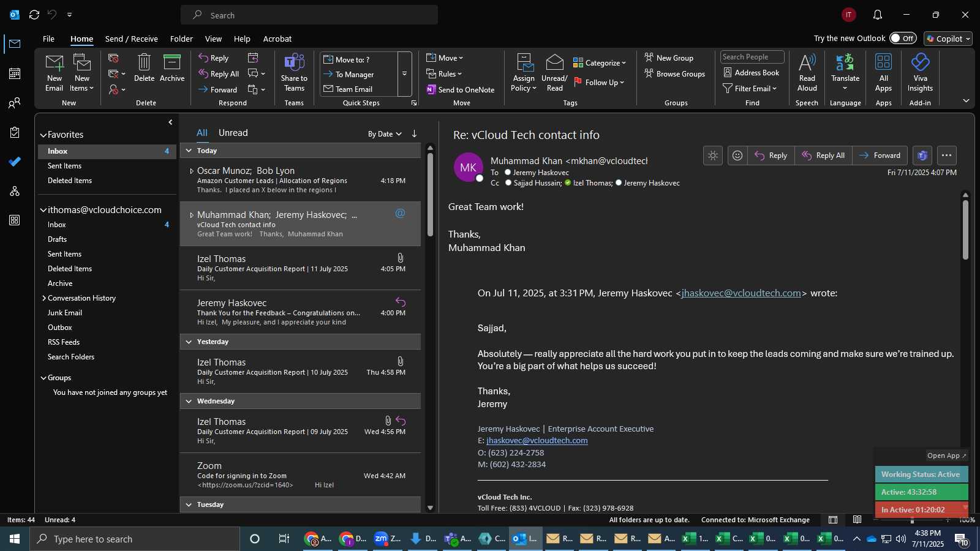Open Windows Start menu
This screenshot has height=551, width=980.
coord(15,539)
